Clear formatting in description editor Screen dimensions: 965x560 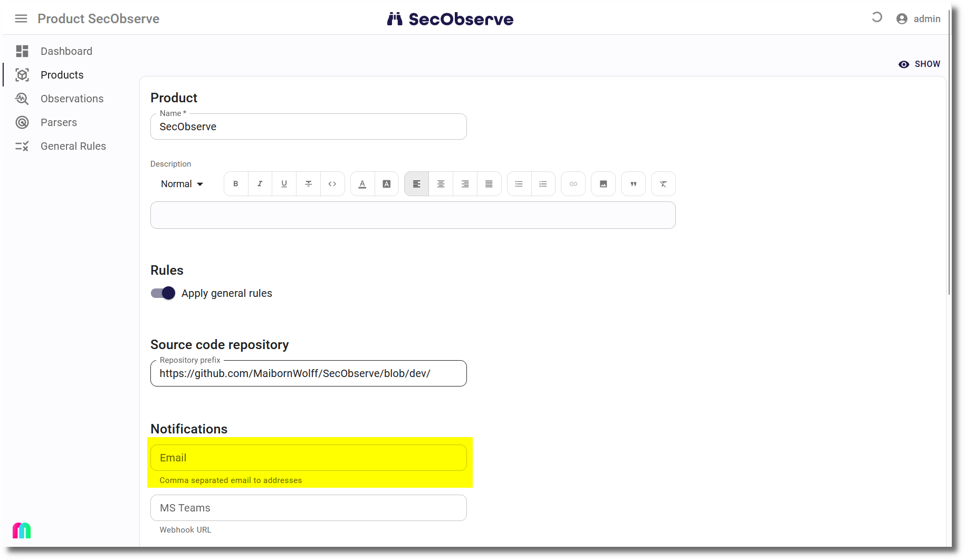[663, 184]
